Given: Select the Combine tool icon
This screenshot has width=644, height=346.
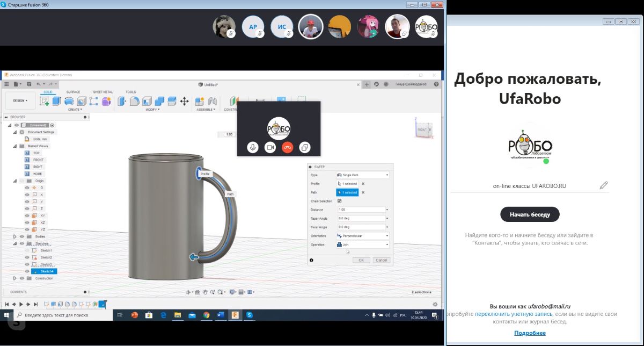Looking at the screenshot, I should (160, 101).
